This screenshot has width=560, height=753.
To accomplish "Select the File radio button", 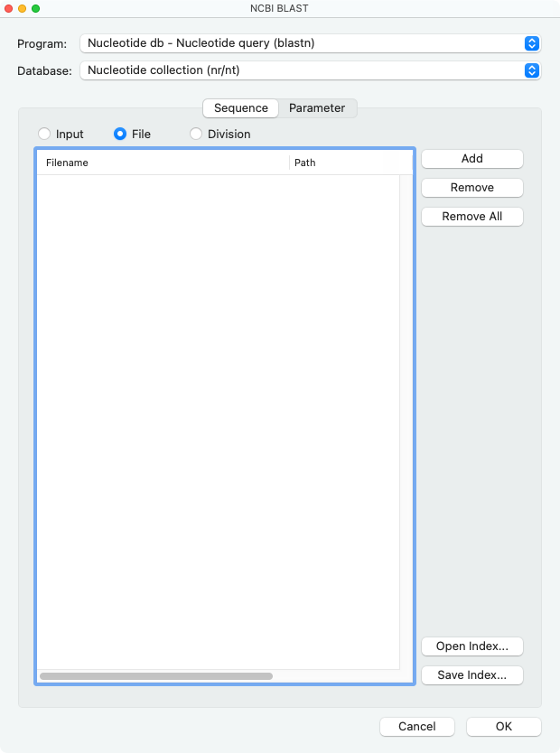I will coord(120,134).
